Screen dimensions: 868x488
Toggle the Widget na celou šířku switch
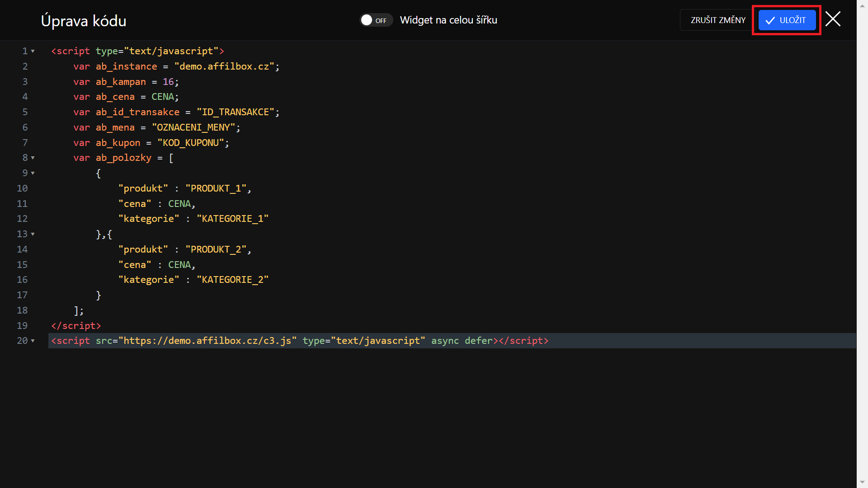[376, 20]
